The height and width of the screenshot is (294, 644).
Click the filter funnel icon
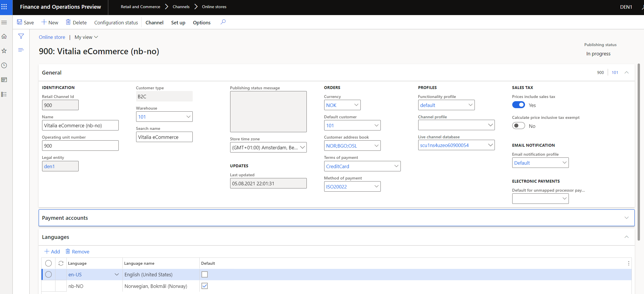[21, 36]
